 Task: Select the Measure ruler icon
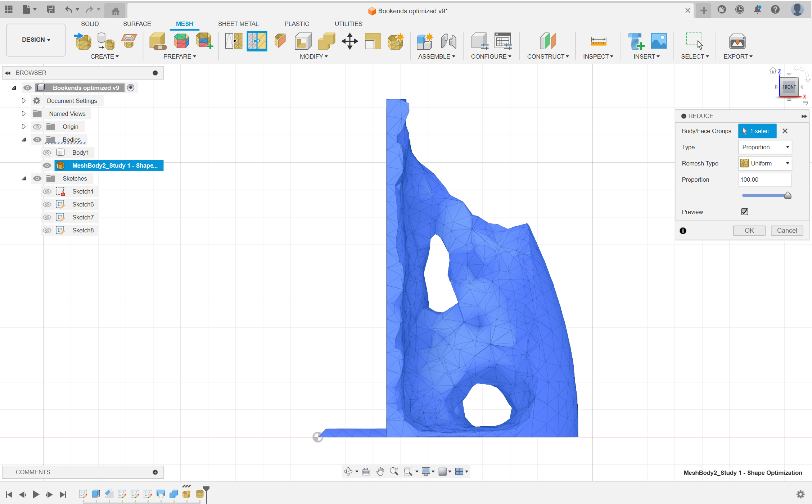coord(598,41)
